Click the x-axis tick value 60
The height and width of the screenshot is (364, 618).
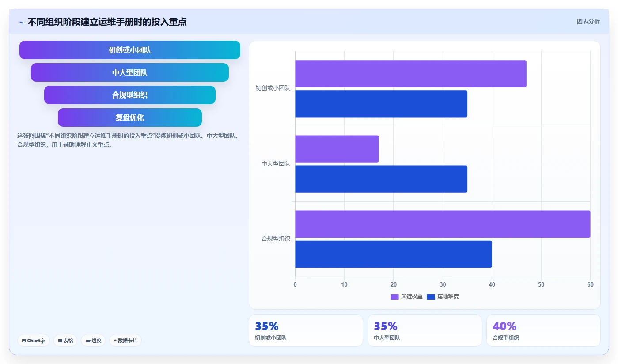(590, 285)
